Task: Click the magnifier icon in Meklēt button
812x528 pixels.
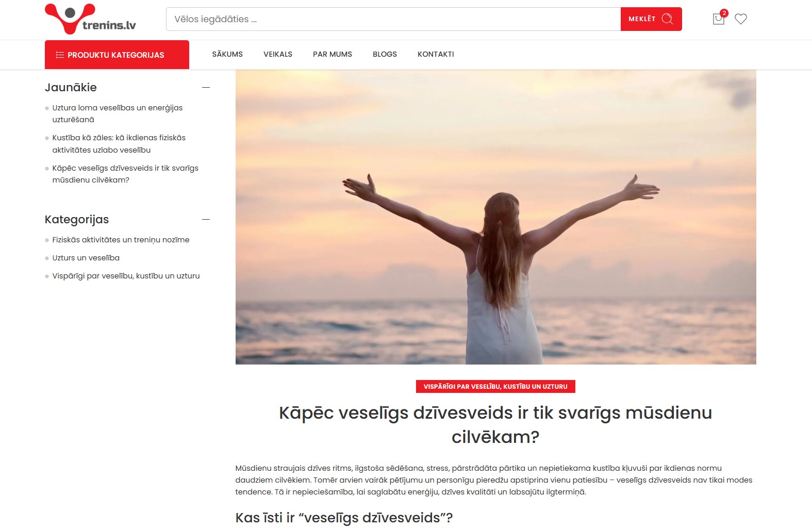Action: [667, 19]
